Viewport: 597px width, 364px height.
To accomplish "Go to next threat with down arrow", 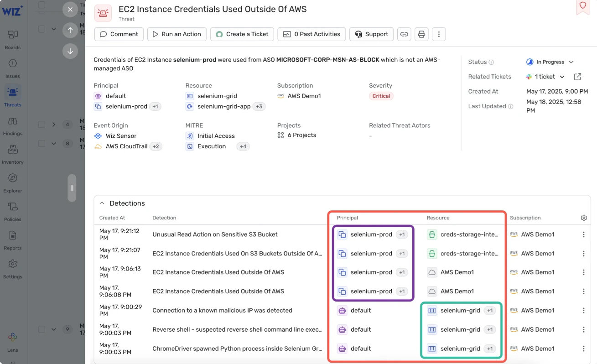I will click(x=70, y=51).
